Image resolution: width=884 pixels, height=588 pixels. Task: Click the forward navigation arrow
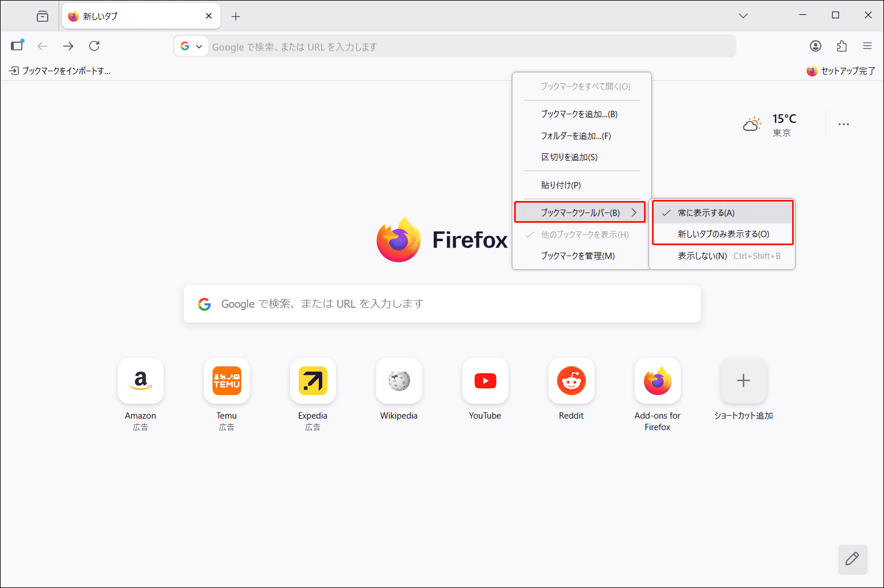tap(68, 46)
